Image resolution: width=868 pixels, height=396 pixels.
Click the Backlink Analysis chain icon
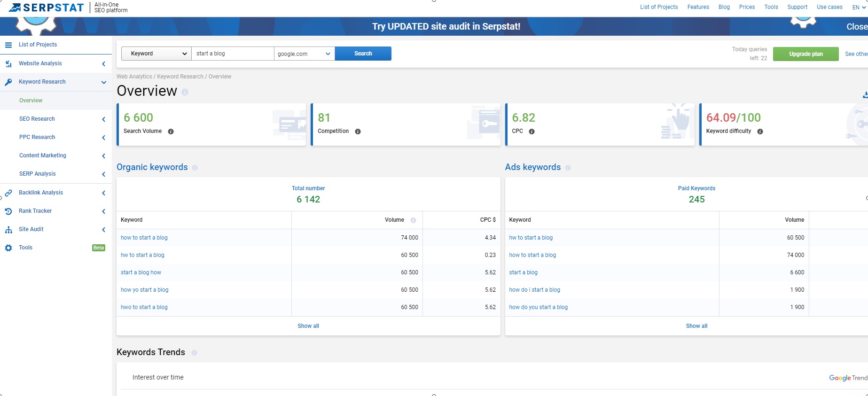pyautogui.click(x=8, y=193)
